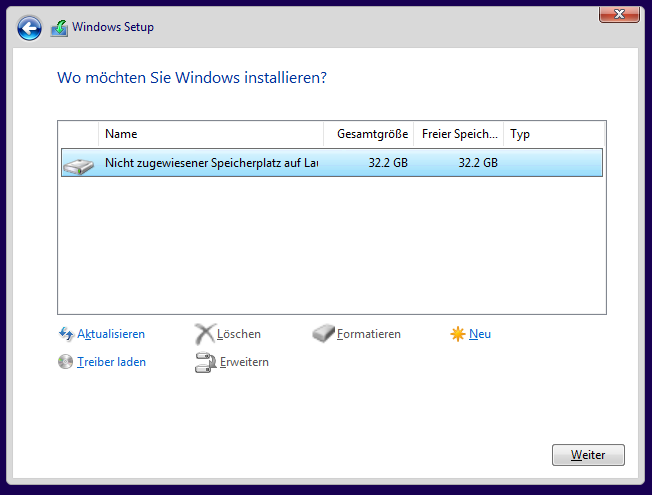652x495 pixels.
Task: Open the Treiber laden link
Action: coord(111,362)
